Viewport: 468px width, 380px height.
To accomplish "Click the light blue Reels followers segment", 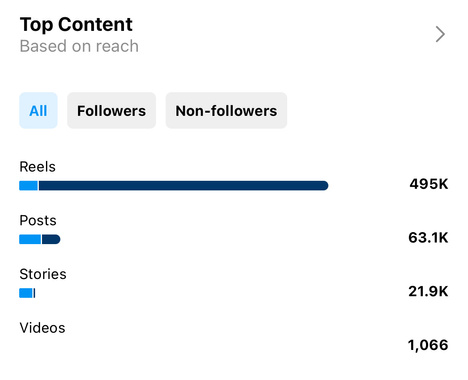I will point(28,186).
